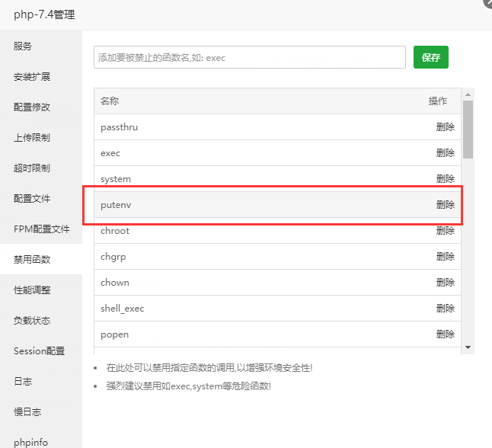492x448 pixels.
Task: Delete the passthru function entry
Action: [446, 126]
